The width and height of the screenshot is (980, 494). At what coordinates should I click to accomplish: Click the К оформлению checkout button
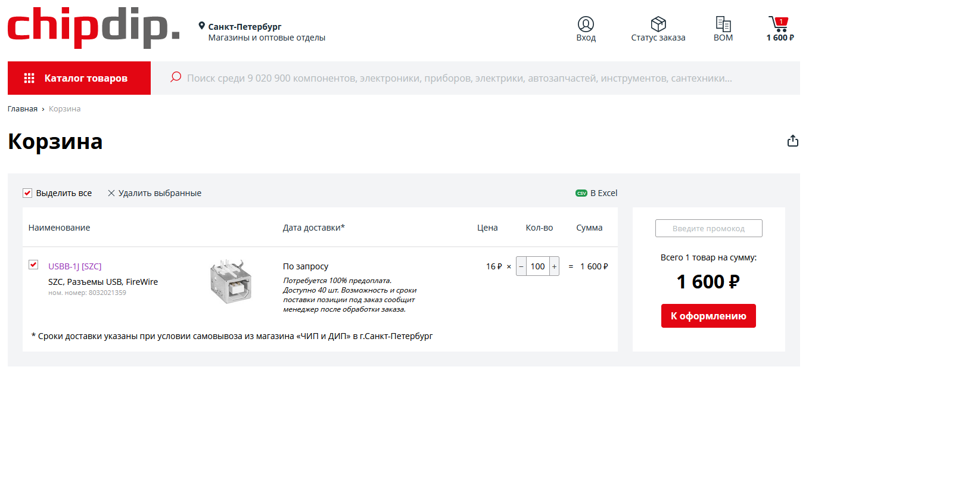[708, 316]
